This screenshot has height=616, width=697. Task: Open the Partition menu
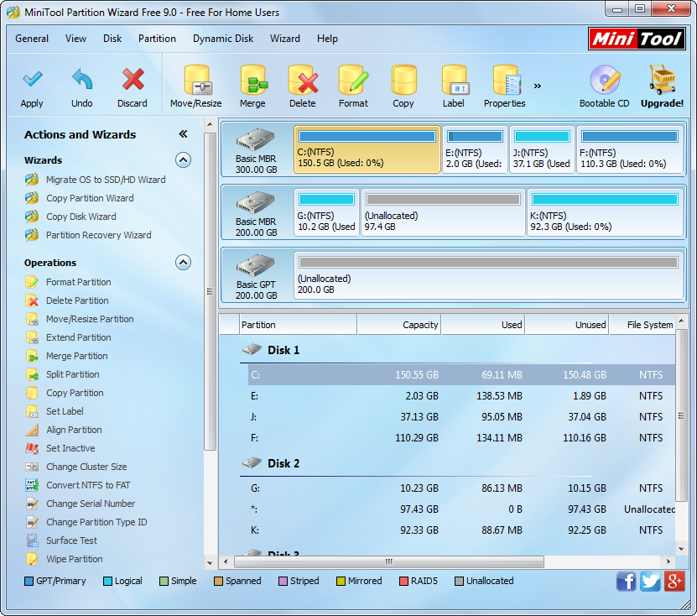coord(158,39)
